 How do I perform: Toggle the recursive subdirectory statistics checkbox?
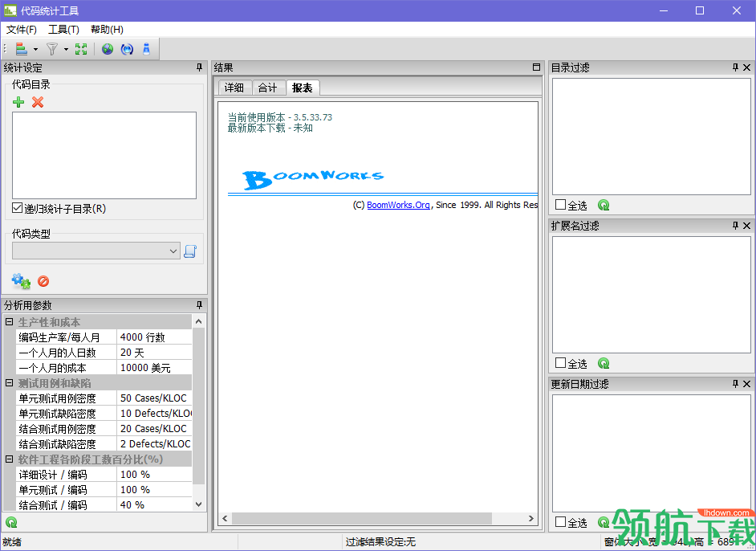18,208
